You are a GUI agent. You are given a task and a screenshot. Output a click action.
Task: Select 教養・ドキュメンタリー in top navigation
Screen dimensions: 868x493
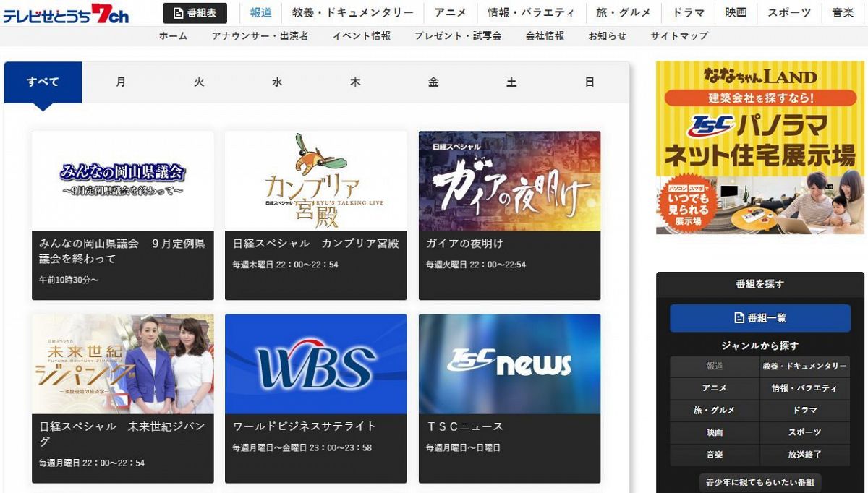[x=353, y=13]
